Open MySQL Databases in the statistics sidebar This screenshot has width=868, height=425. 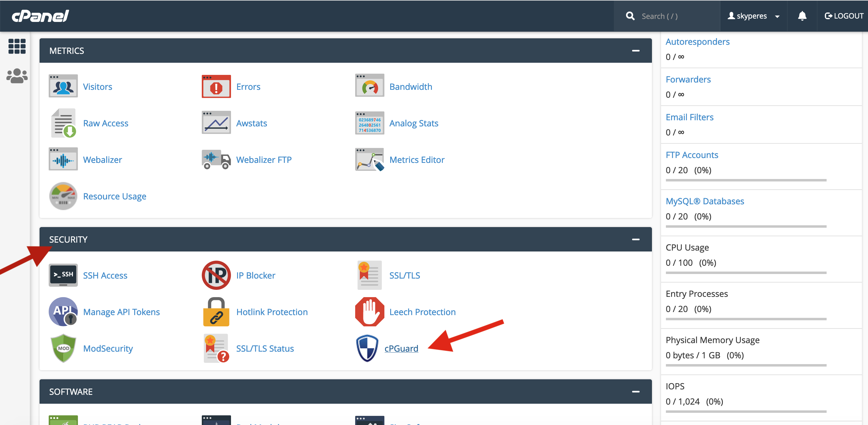[705, 201]
